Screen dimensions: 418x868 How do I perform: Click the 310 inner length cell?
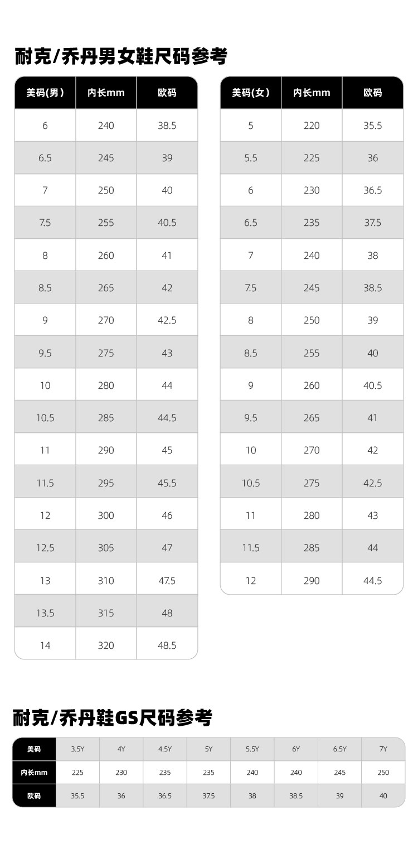point(106,581)
